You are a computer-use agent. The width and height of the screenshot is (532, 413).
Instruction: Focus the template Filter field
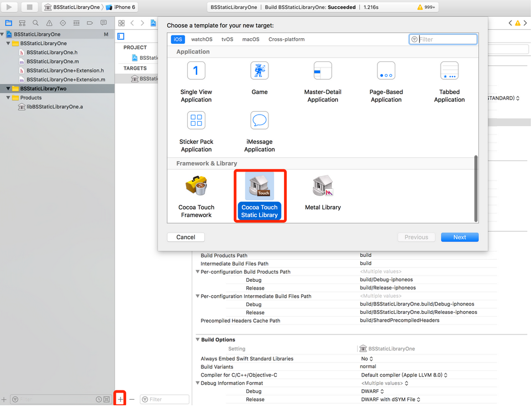[x=443, y=39]
